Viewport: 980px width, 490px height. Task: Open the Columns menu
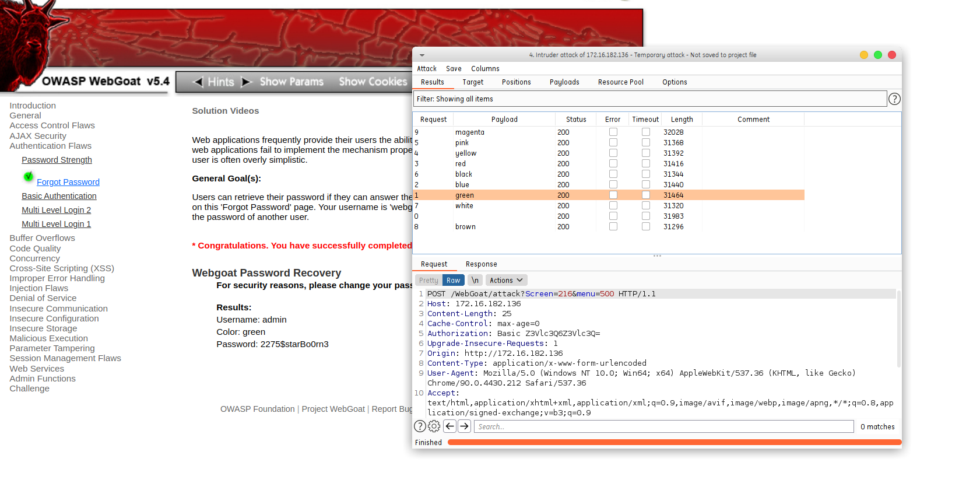click(x=485, y=69)
